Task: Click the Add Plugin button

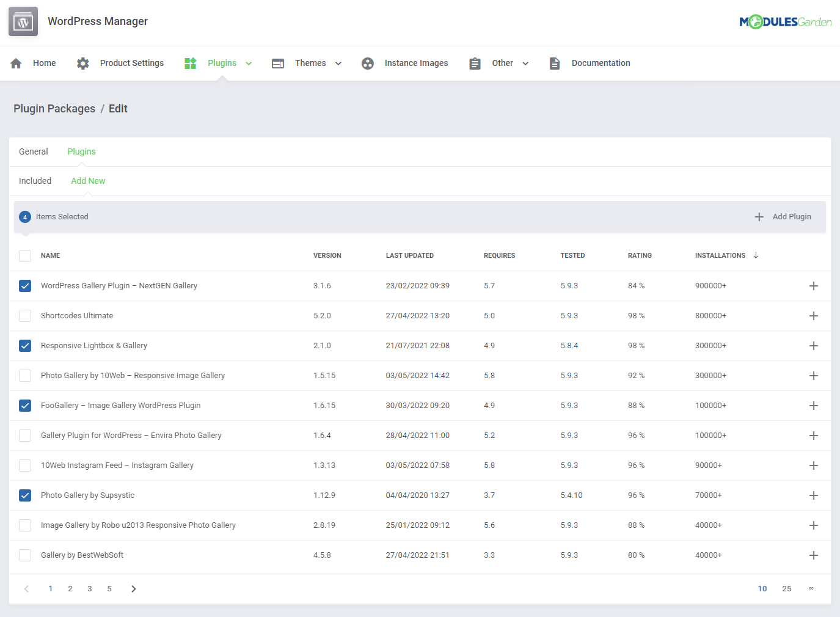Action: coord(783,217)
